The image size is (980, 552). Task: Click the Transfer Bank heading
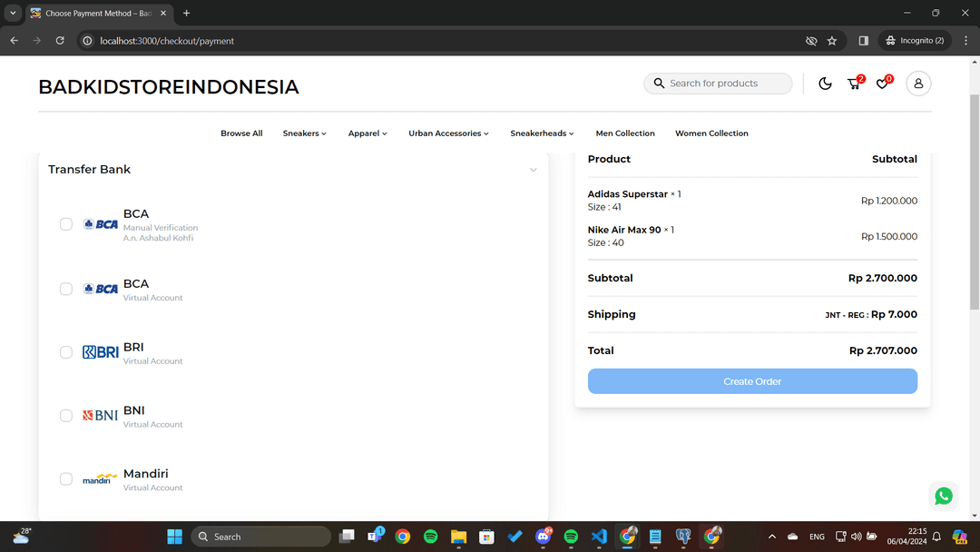click(x=89, y=170)
